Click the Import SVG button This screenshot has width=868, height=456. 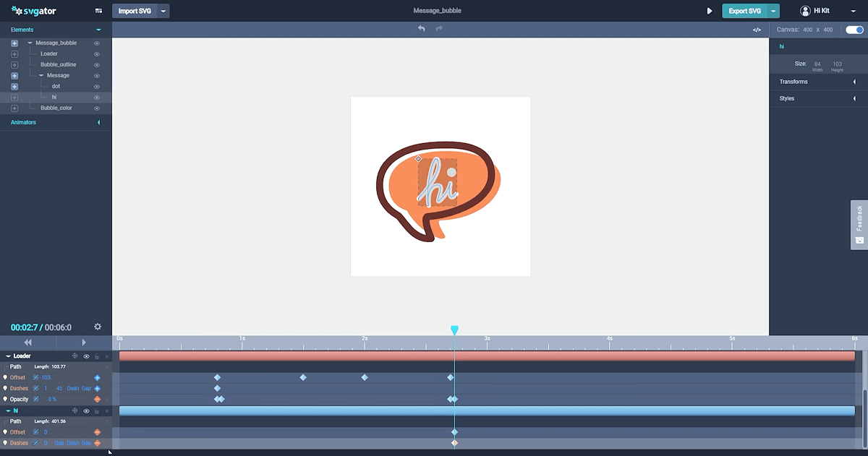[135, 11]
